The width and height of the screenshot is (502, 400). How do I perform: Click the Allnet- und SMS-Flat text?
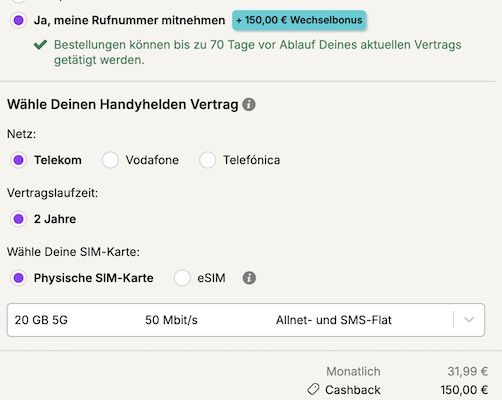click(333, 320)
